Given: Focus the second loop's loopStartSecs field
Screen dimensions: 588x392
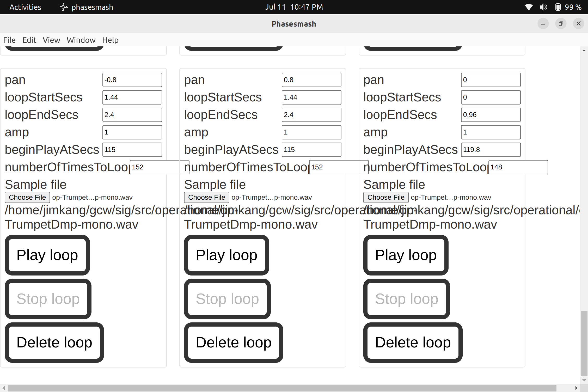Looking at the screenshot, I should (311, 97).
